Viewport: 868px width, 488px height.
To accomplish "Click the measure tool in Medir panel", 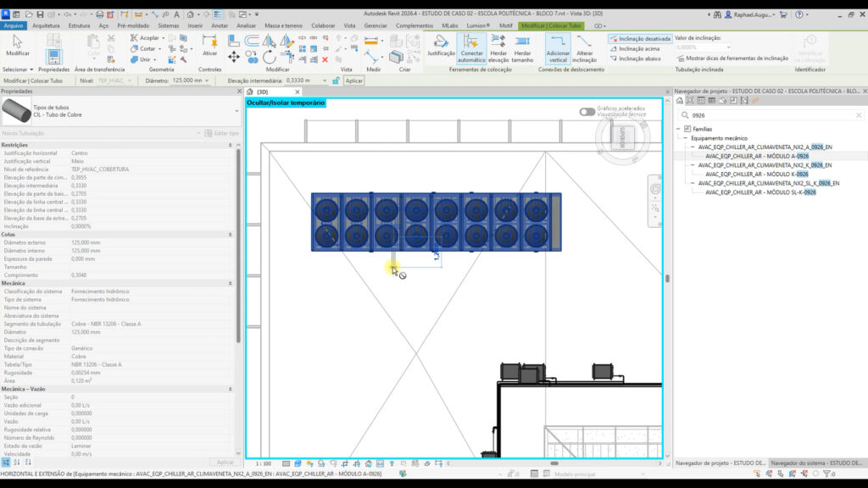I will [x=371, y=41].
